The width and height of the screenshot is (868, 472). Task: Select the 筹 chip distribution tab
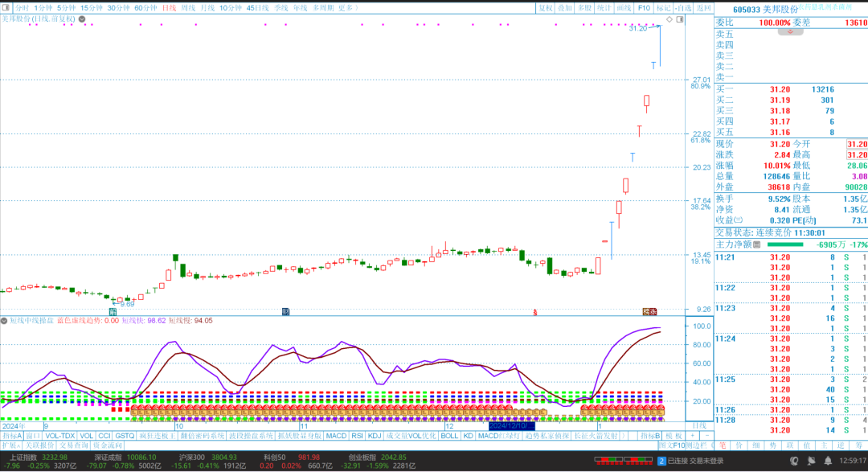coord(858,445)
